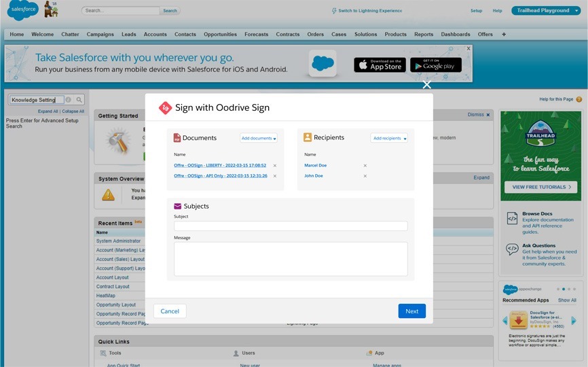Viewport: 588px width, 367px height.
Task: Switch to Lightning Experience
Action: (x=367, y=11)
